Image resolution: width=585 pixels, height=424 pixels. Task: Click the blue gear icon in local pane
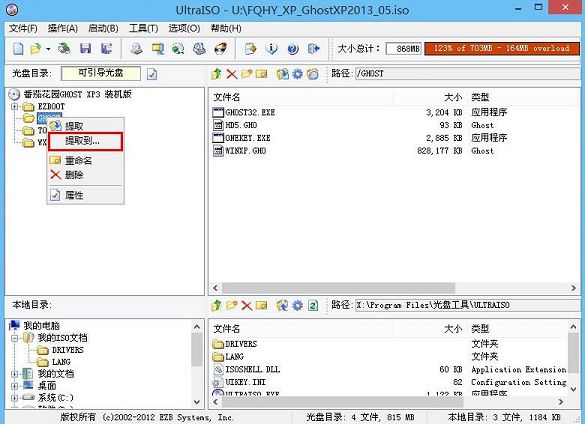click(297, 305)
